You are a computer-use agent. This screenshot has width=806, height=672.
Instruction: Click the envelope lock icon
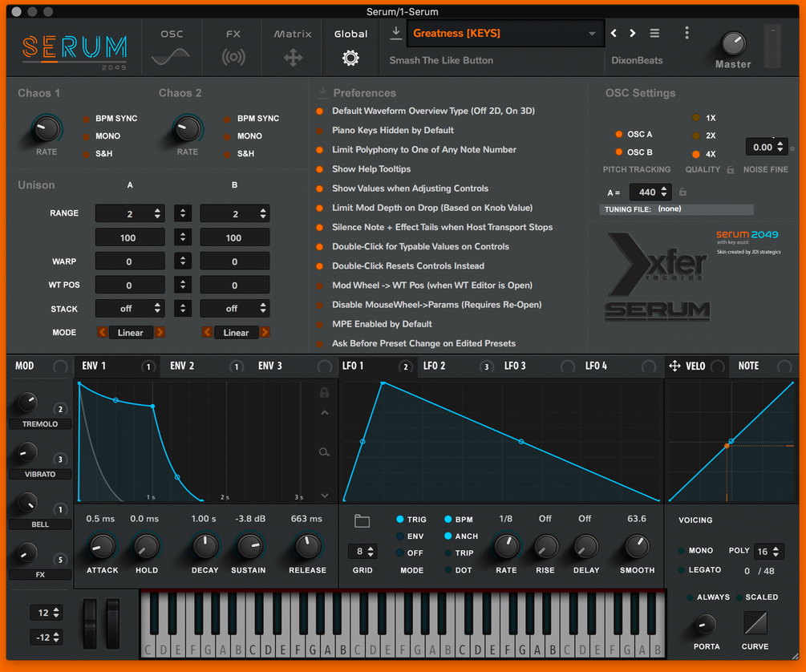coord(324,392)
